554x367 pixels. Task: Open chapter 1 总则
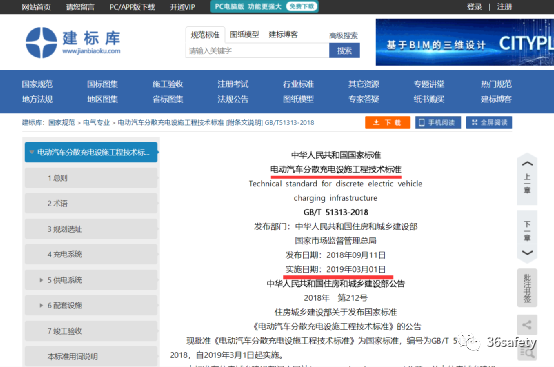tap(91, 178)
